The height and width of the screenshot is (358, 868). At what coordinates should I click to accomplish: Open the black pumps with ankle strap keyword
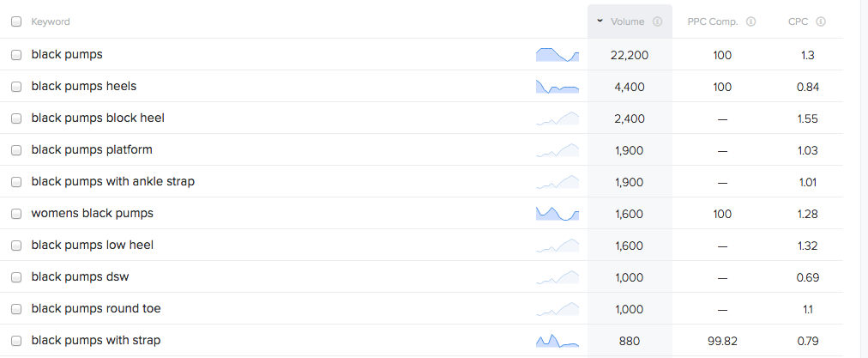coord(113,181)
